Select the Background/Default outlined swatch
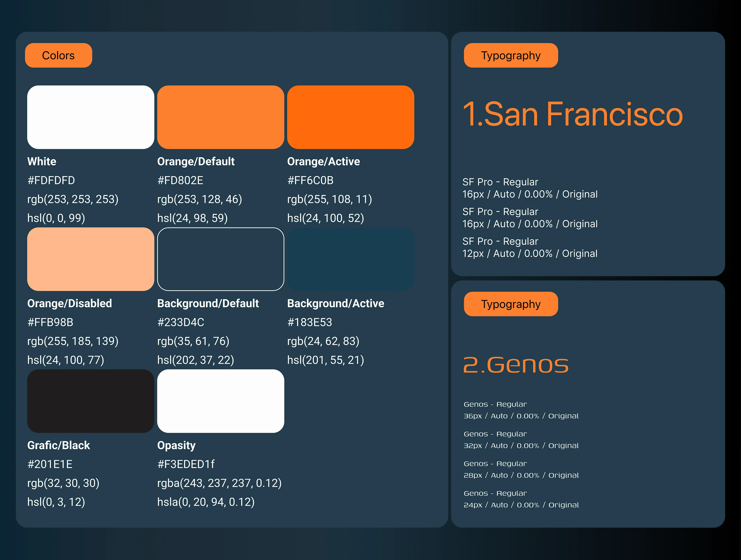This screenshot has height=560, width=741. pos(220,259)
